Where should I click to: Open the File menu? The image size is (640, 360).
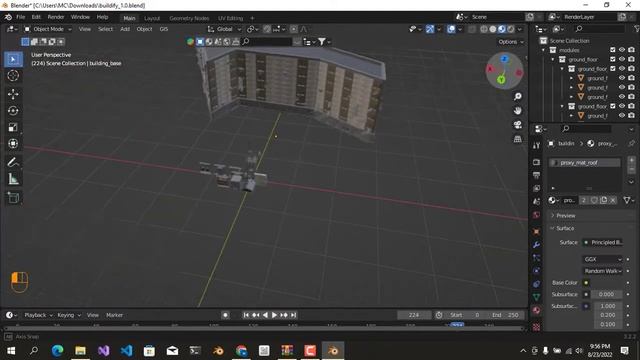(20, 17)
